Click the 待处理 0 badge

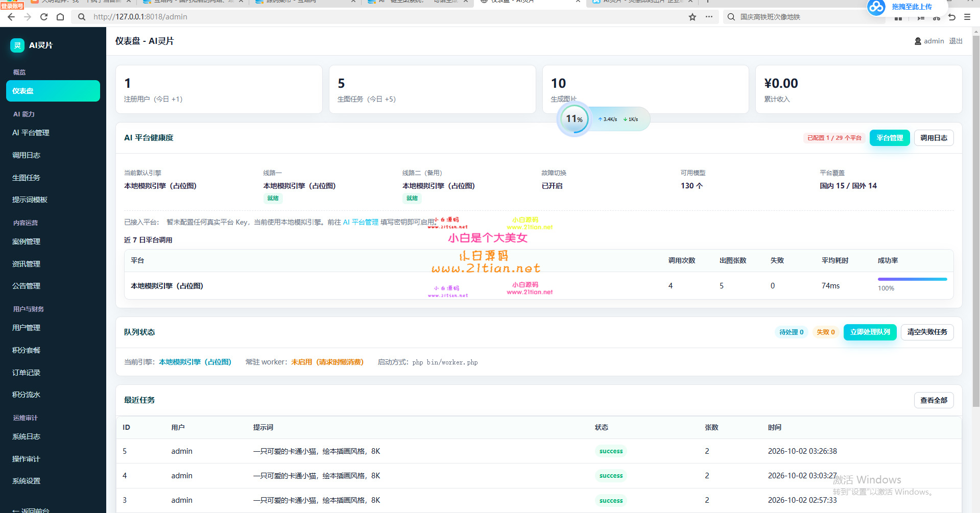tap(791, 332)
